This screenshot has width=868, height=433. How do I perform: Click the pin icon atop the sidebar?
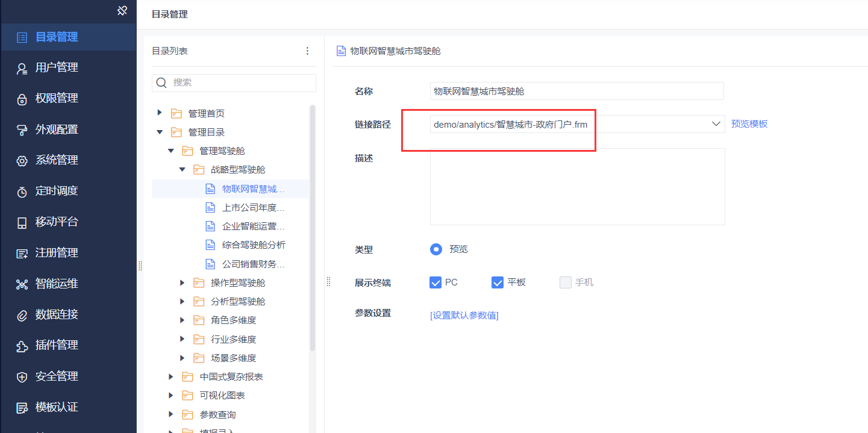tap(122, 10)
